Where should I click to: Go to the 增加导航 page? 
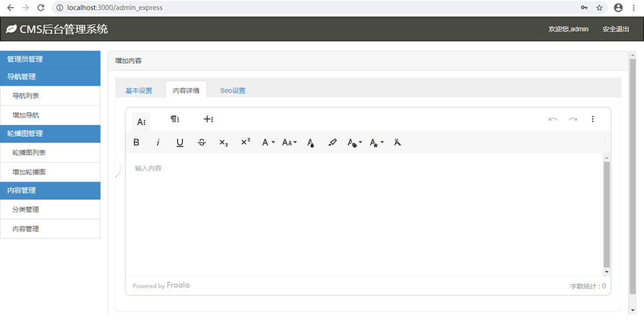(50, 115)
